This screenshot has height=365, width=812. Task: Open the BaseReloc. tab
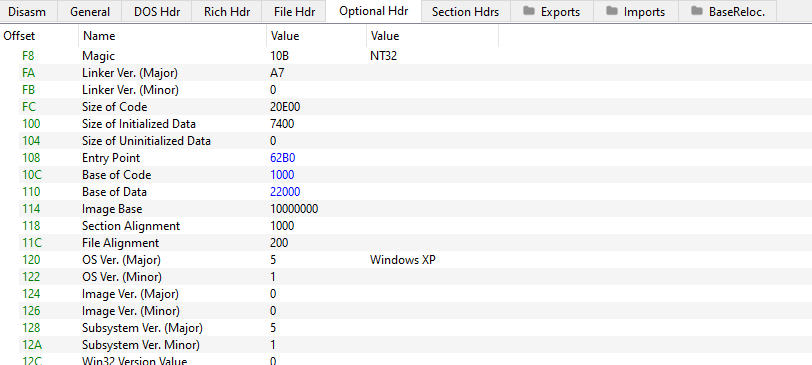728,11
